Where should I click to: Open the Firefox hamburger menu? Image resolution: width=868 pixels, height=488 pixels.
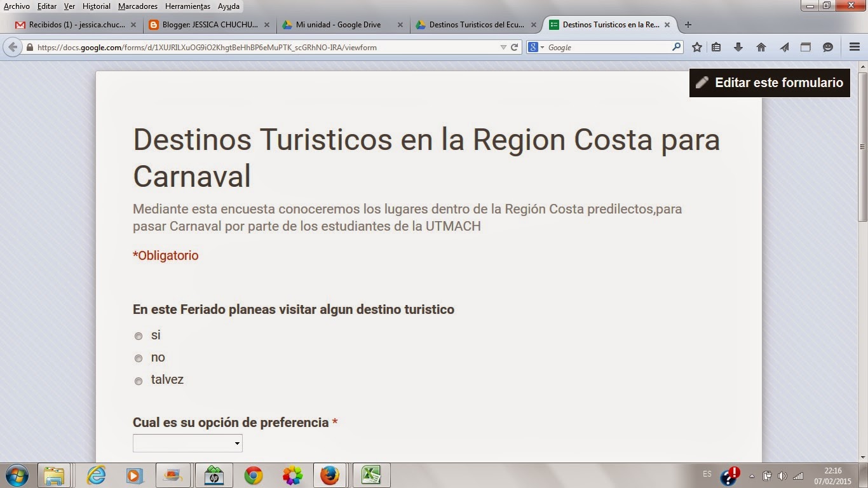click(855, 47)
